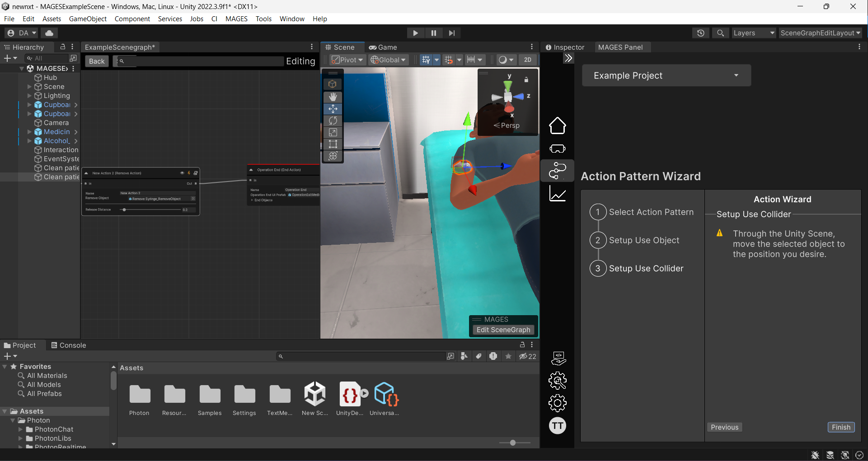Toggle the Hierarchy panel lock
The width and height of the screenshot is (868, 461).
tap(63, 47)
